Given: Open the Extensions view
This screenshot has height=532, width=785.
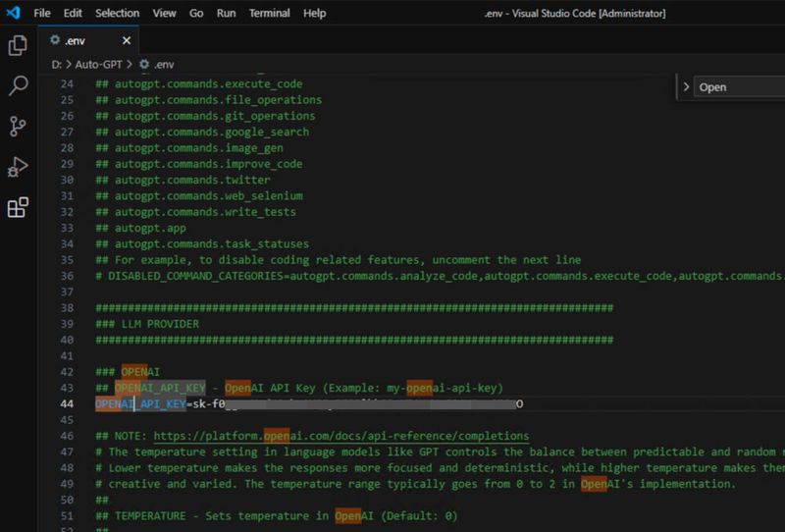Looking at the screenshot, I should pos(18,207).
